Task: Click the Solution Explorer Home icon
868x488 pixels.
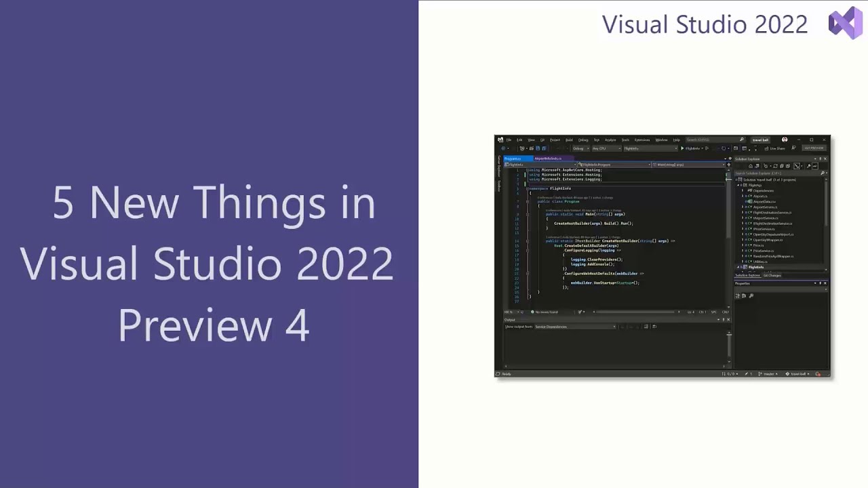Action: [x=751, y=166]
